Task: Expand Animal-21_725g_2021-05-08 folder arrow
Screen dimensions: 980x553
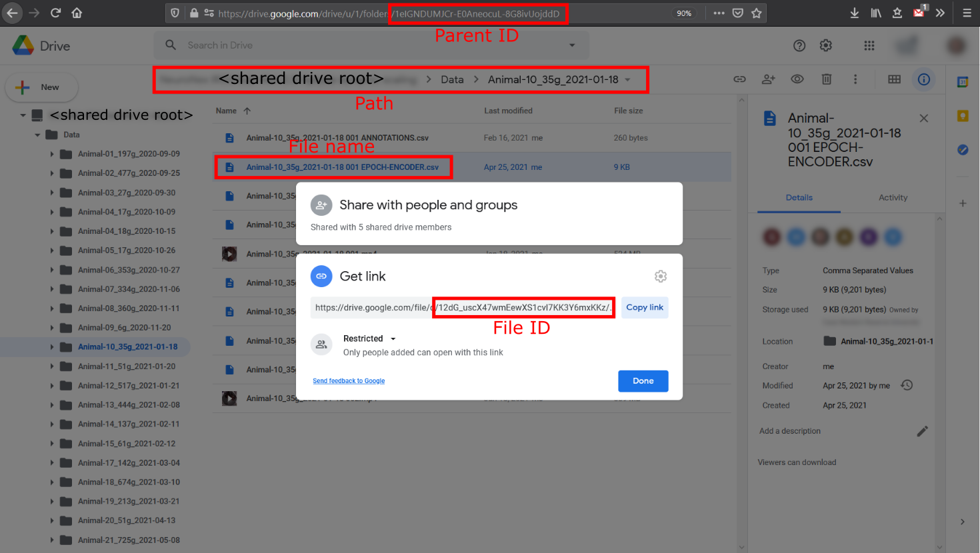Action: click(x=52, y=540)
